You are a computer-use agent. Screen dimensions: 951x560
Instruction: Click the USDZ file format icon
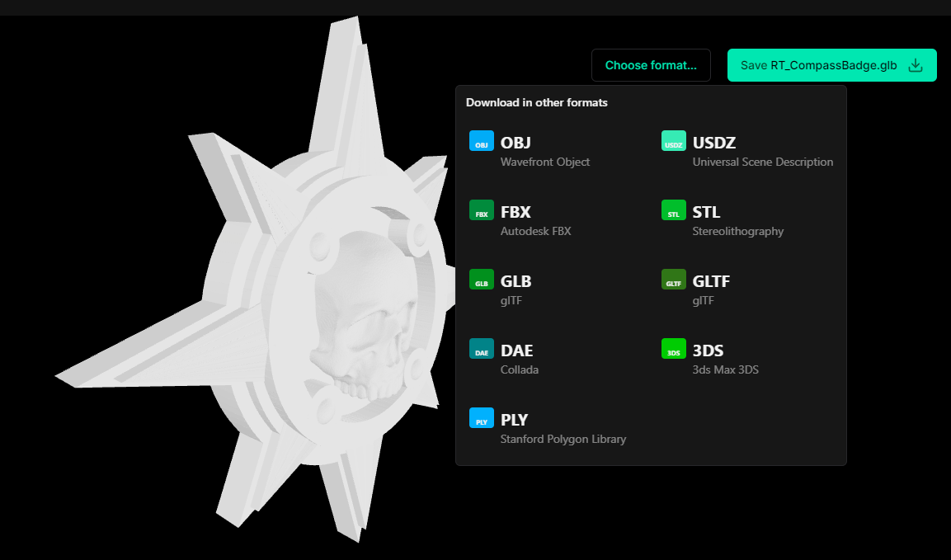click(673, 141)
